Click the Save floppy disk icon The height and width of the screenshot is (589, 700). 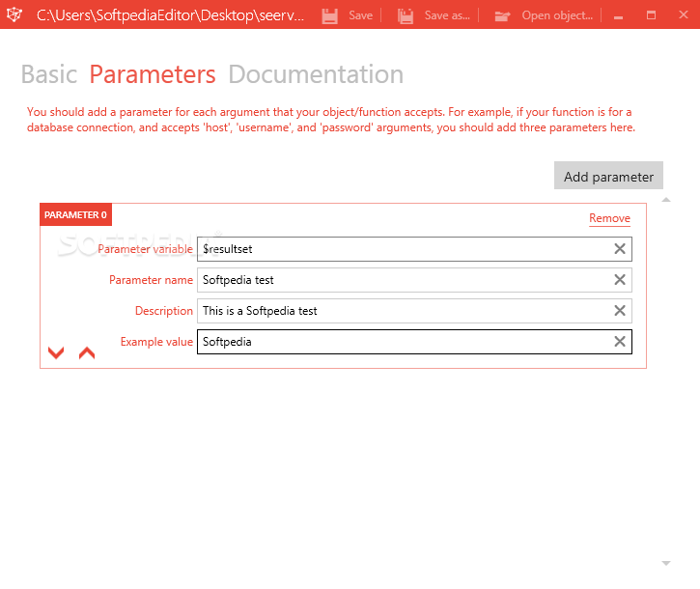click(330, 15)
